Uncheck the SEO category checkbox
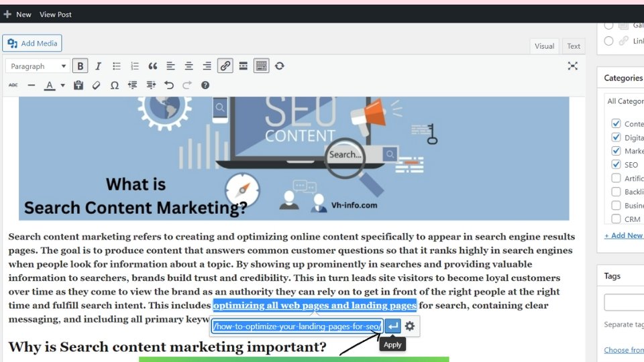The height and width of the screenshot is (362, 644). 616,164
